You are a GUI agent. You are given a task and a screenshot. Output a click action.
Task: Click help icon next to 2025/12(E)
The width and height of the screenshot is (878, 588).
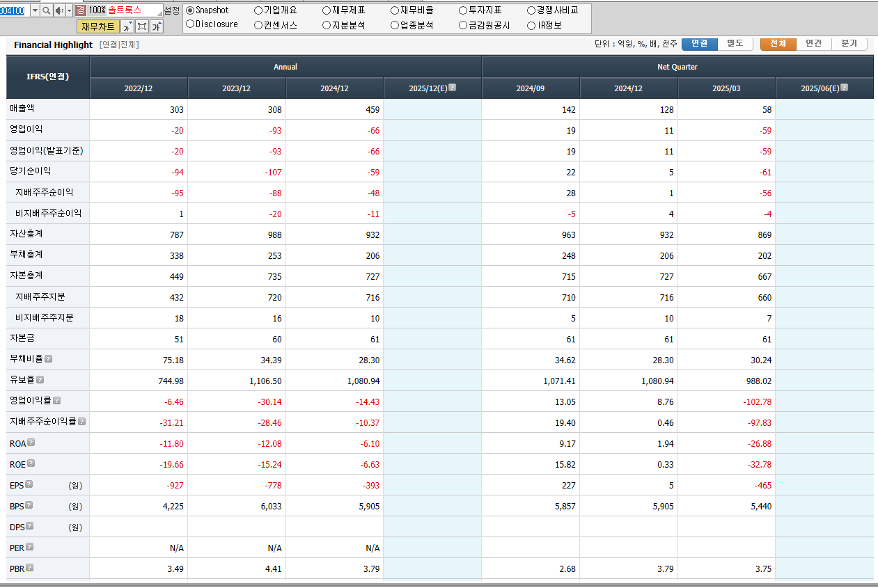coord(453,88)
